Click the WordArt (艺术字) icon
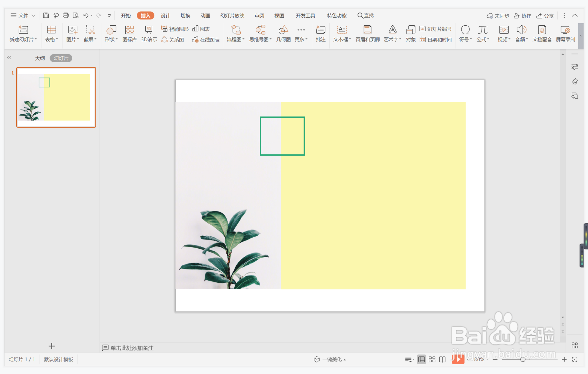Viewport: 588px width, 374px height. click(x=392, y=30)
